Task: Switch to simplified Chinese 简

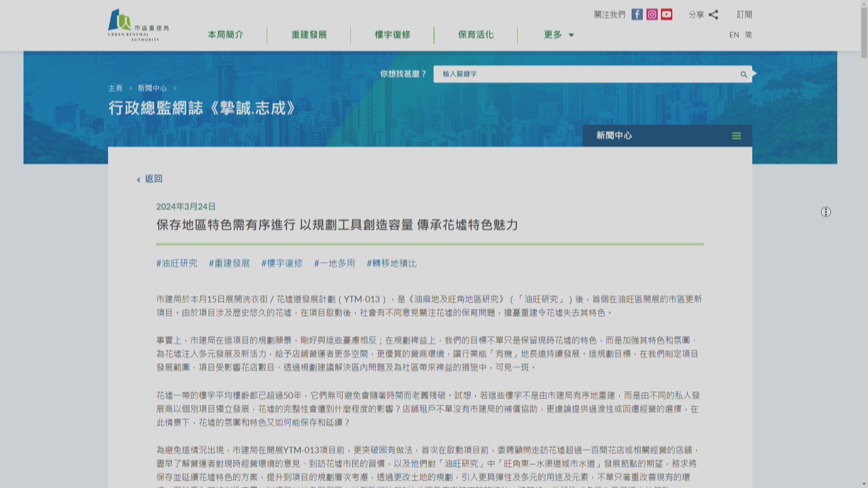Action: 748,35
